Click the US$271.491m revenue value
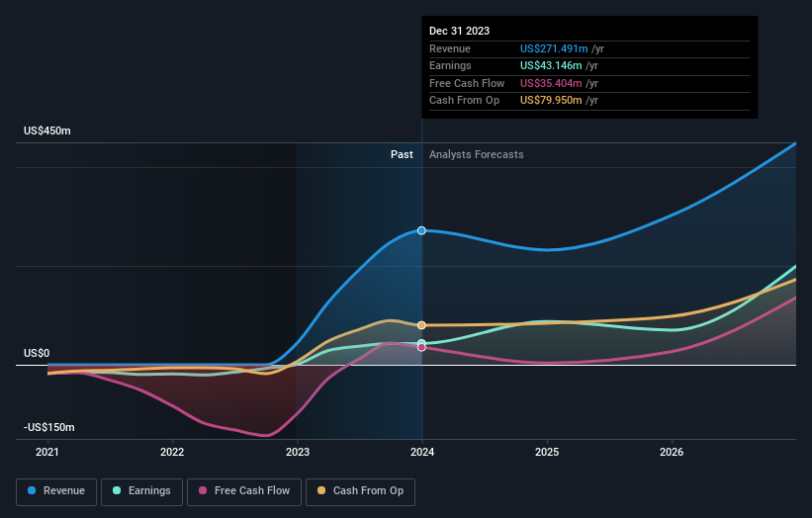812x518 pixels. tap(554, 48)
